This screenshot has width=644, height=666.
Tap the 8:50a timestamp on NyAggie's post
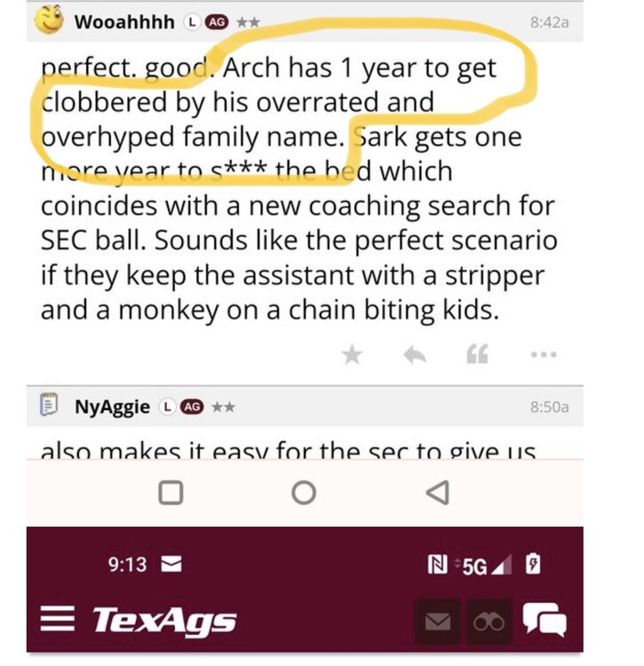(x=549, y=407)
